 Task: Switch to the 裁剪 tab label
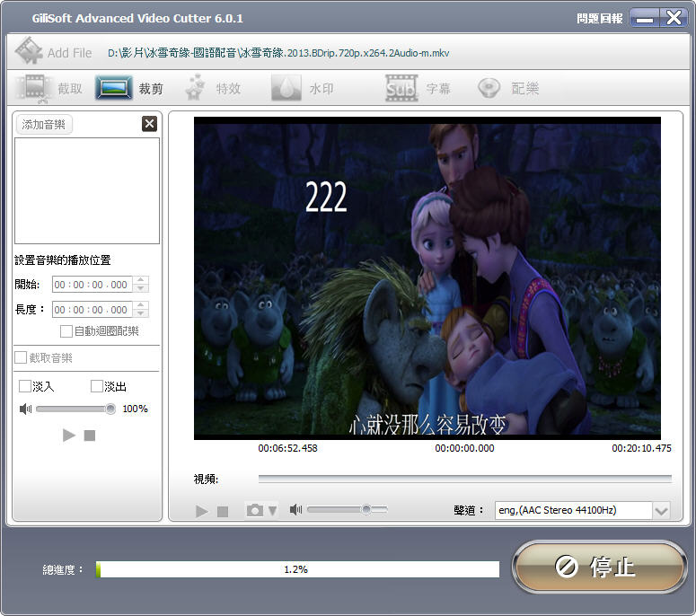(x=151, y=89)
